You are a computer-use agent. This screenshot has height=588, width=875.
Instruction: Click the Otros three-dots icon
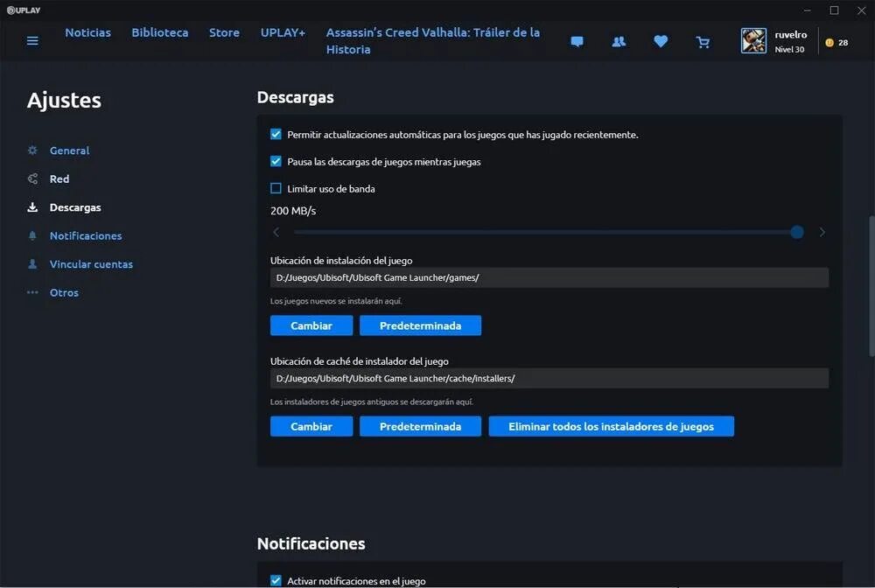[x=32, y=292]
